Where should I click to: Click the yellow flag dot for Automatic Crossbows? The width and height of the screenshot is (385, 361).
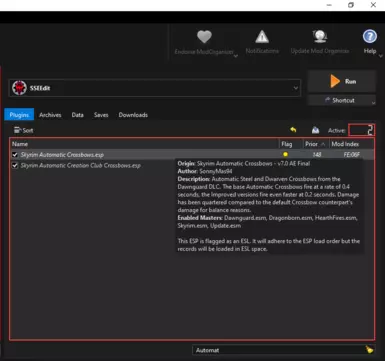285,154
